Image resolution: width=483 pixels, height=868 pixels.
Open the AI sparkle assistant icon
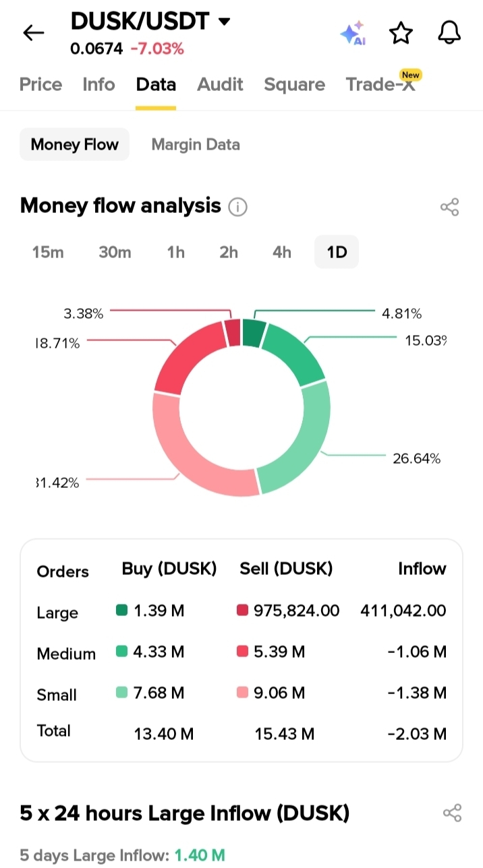point(352,32)
